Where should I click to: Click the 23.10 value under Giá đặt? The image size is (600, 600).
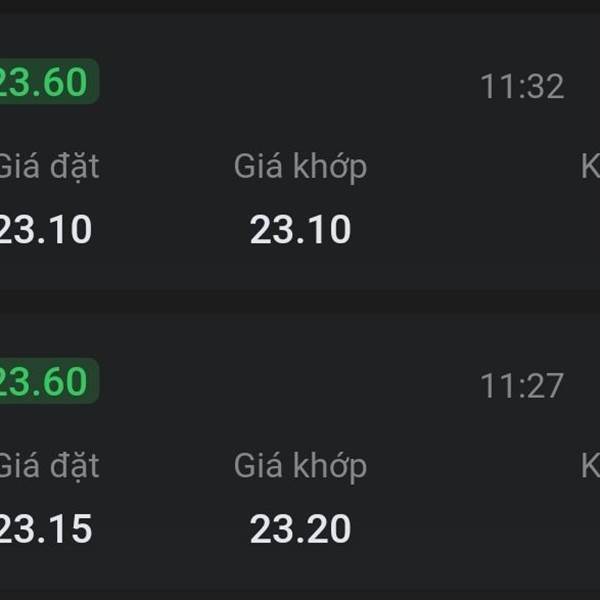(45, 230)
